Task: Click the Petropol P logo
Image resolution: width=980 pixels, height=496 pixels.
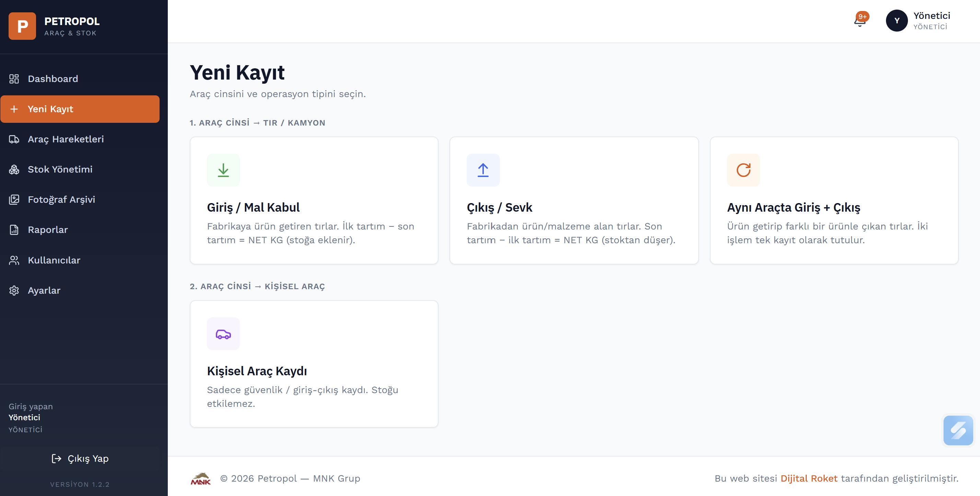Action: pos(22,26)
